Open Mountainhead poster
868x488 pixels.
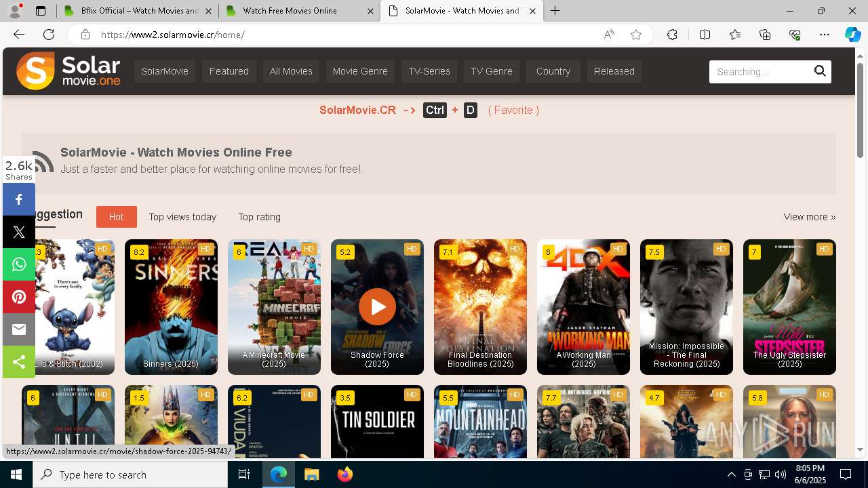[x=480, y=422]
